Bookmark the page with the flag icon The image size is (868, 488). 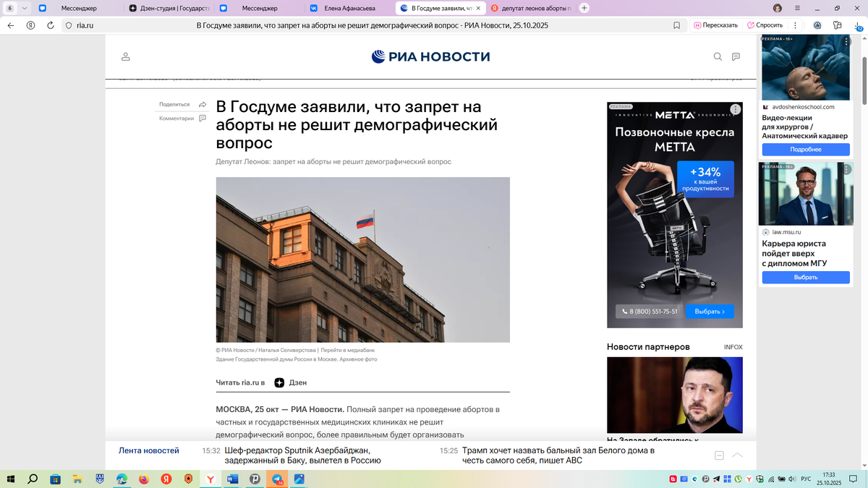pyautogui.click(x=676, y=25)
